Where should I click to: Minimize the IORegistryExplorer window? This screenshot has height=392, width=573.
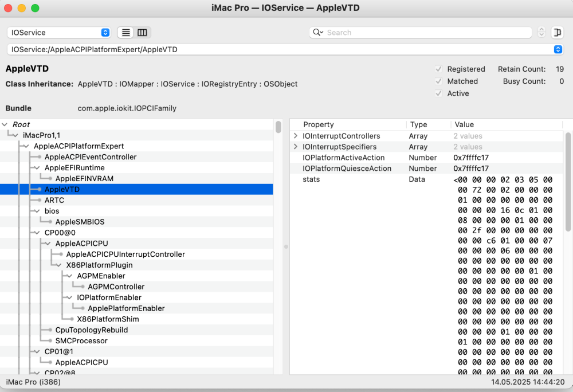click(x=22, y=8)
